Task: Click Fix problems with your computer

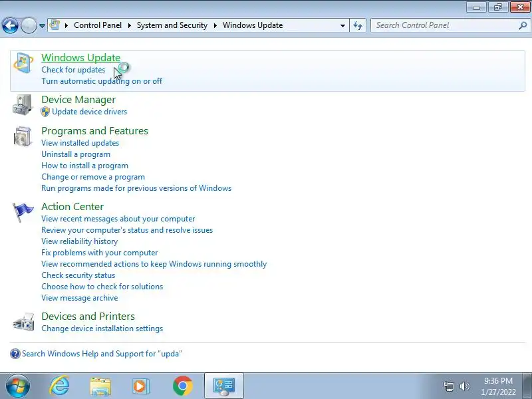Action: [99, 253]
